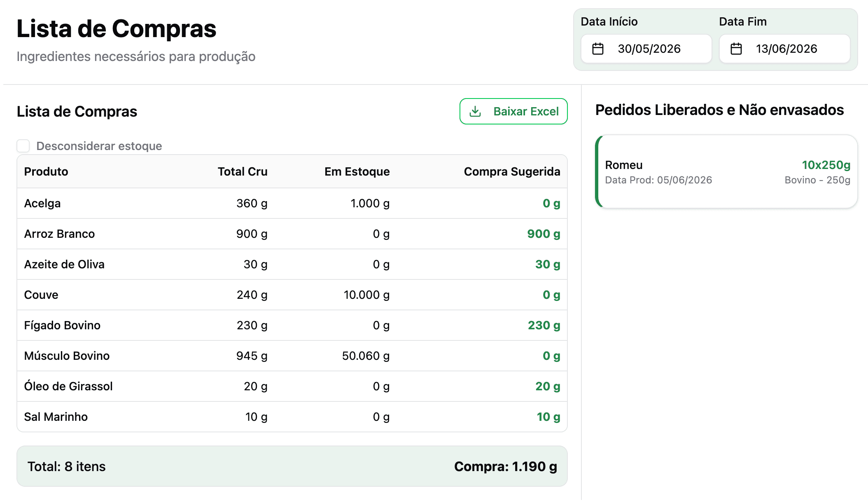Image resolution: width=868 pixels, height=502 pixels.
Task: Click the 20 g suggested purchase for Óleo de Girassol
Action: (548, 386)
